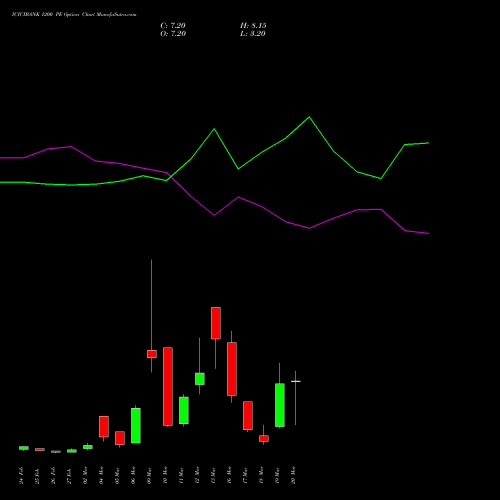Select the red candle above 05 Mar
Viewport: 500px width, 500px height.
click(120, 438)
